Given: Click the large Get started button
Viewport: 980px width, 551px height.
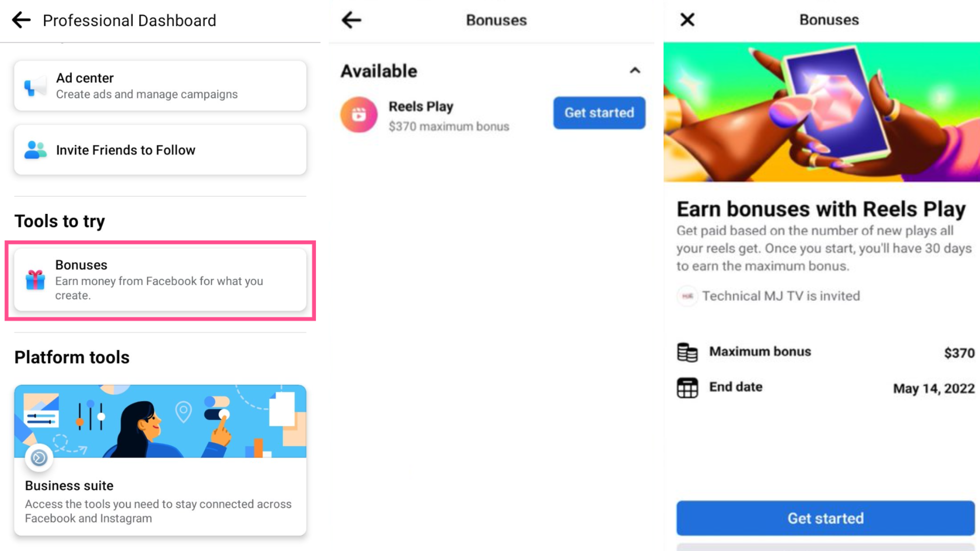Looking at the screenshot, I should (x=826, y=518).
